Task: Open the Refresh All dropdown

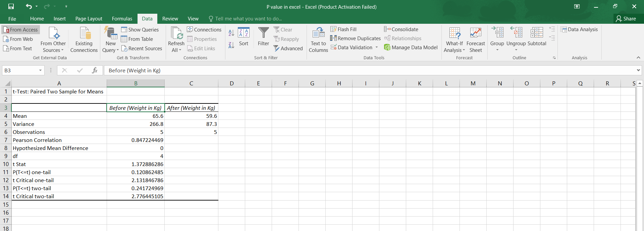Action: pyautogui.click(x=176, y=40)
